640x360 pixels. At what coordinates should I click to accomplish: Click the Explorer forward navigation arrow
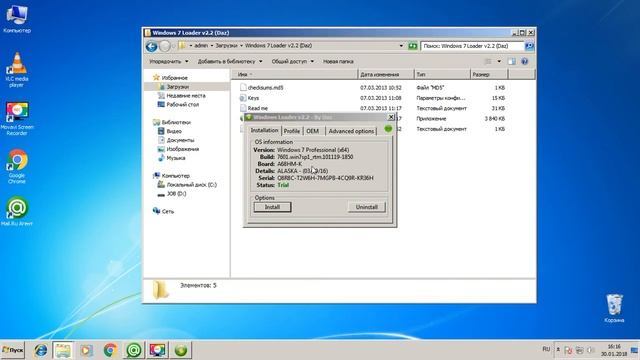tap(165, 46)
